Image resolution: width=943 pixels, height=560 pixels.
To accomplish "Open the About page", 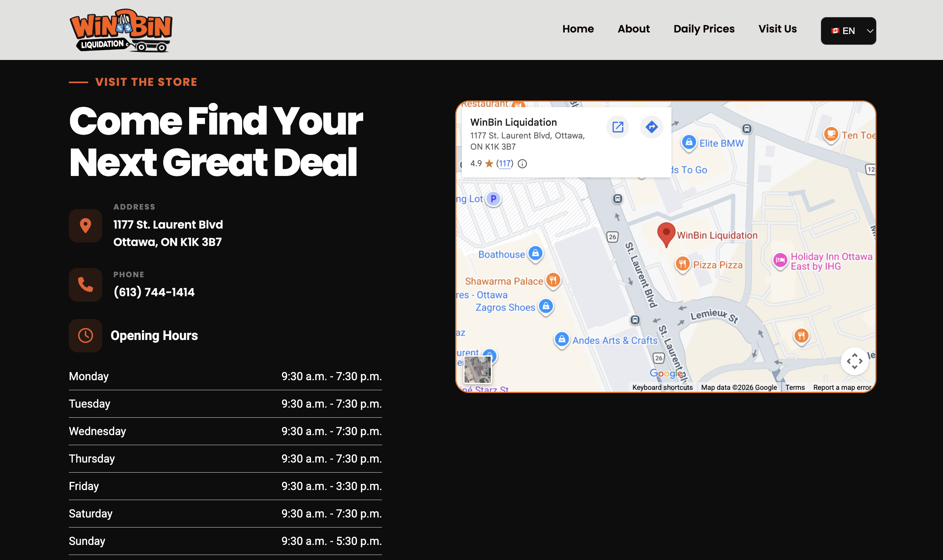I will click(634, 29).
